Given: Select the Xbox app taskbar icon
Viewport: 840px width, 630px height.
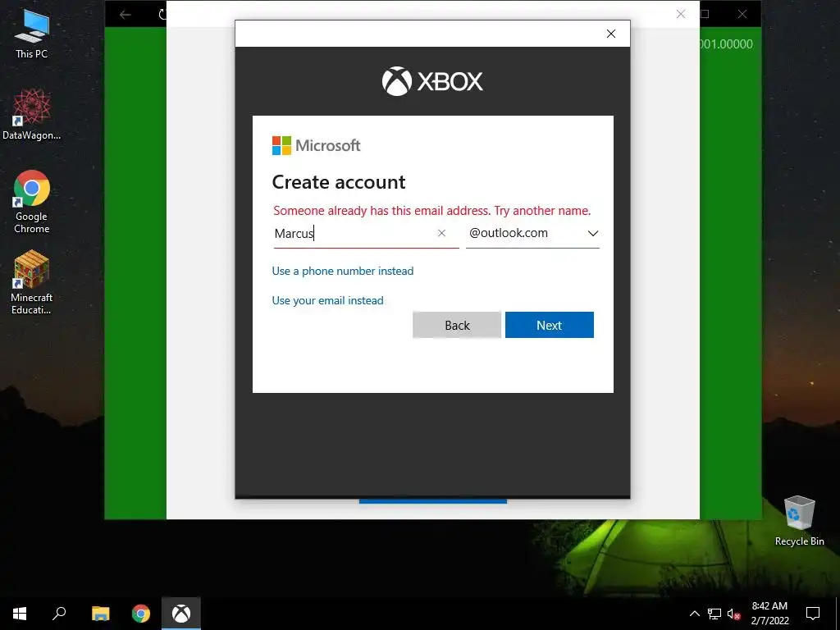Looking at the screenshot, I should click(181, 614).
